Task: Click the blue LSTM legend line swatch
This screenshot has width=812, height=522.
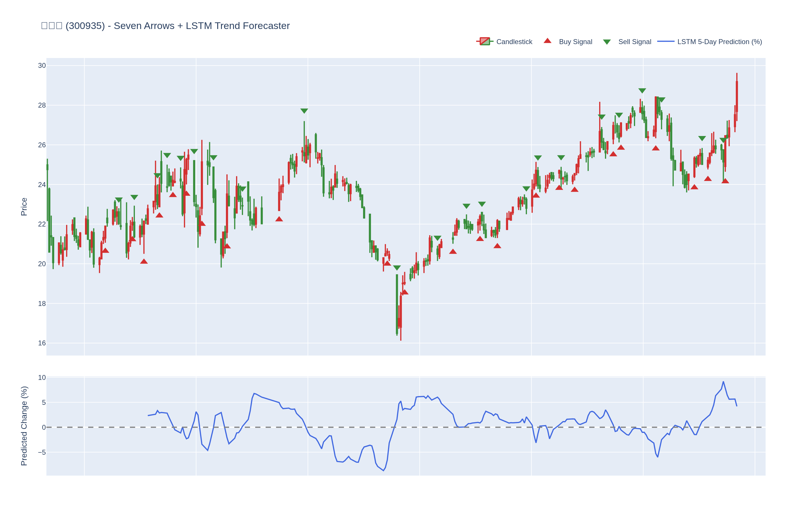Action: pos(666,41)
